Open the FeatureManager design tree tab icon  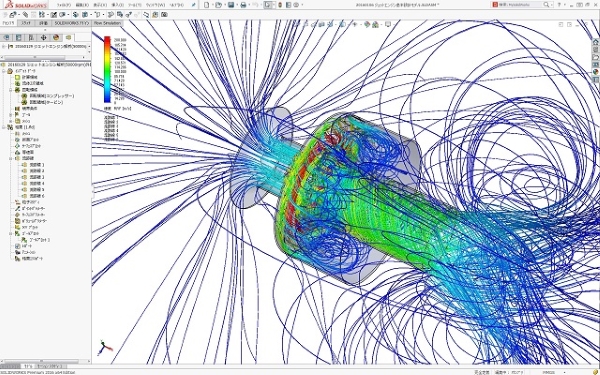7,38
